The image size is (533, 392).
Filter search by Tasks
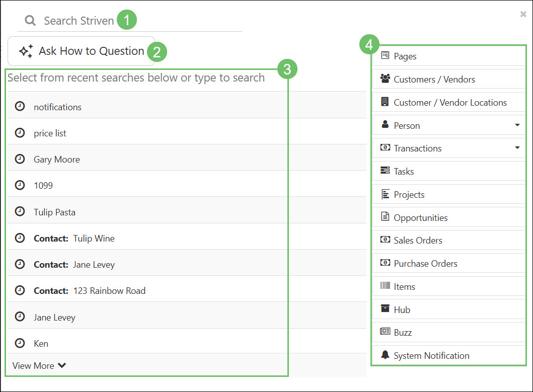click(449, 171)
